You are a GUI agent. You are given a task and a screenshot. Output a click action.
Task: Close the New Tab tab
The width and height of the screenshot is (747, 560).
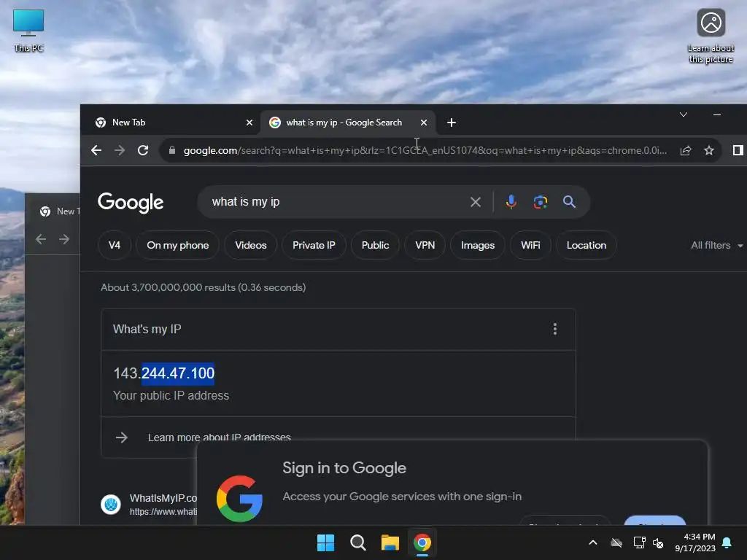(249, 122)
